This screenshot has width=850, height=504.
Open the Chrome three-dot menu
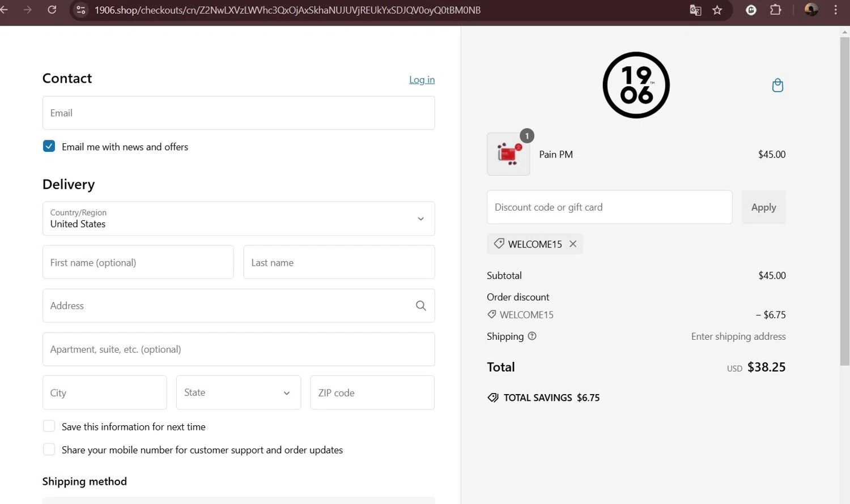[836, 10]
